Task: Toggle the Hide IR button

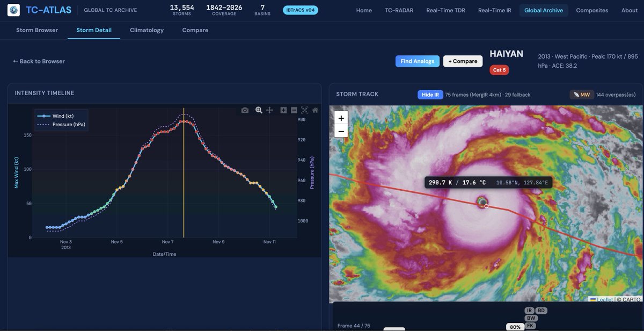Action: coord(430,95)
